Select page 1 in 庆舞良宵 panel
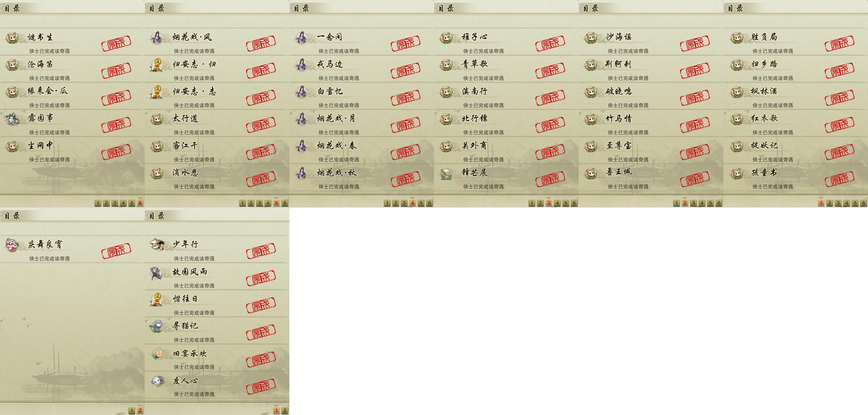The height and width of the screenshot is (415, 868). 132,411
